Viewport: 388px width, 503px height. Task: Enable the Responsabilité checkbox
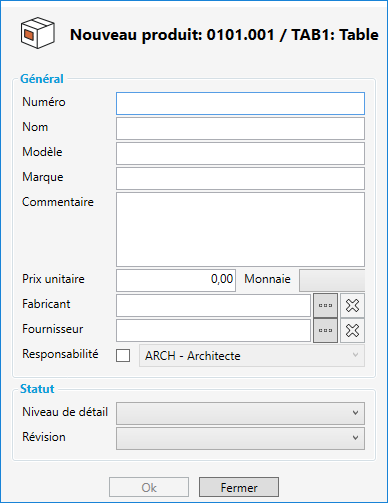click(x=123, y=355)
